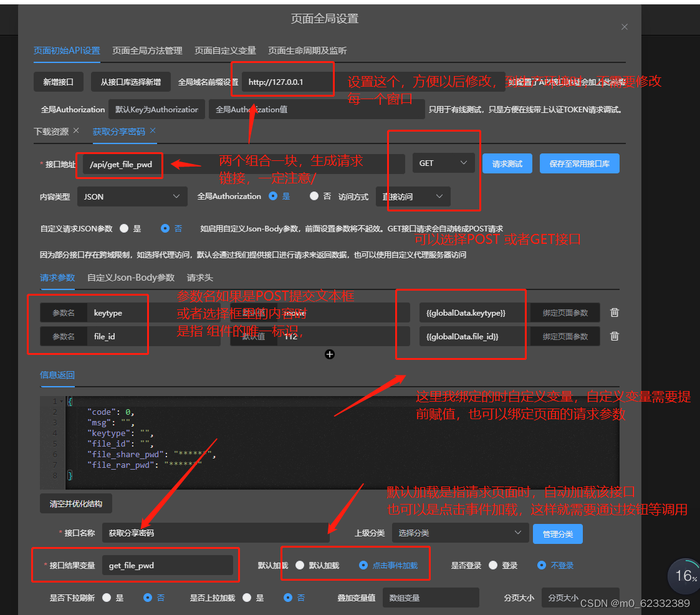The image size is (700, 615).
Task: Focus the keytype 参数名 field
Action: [x=155, y=312]
